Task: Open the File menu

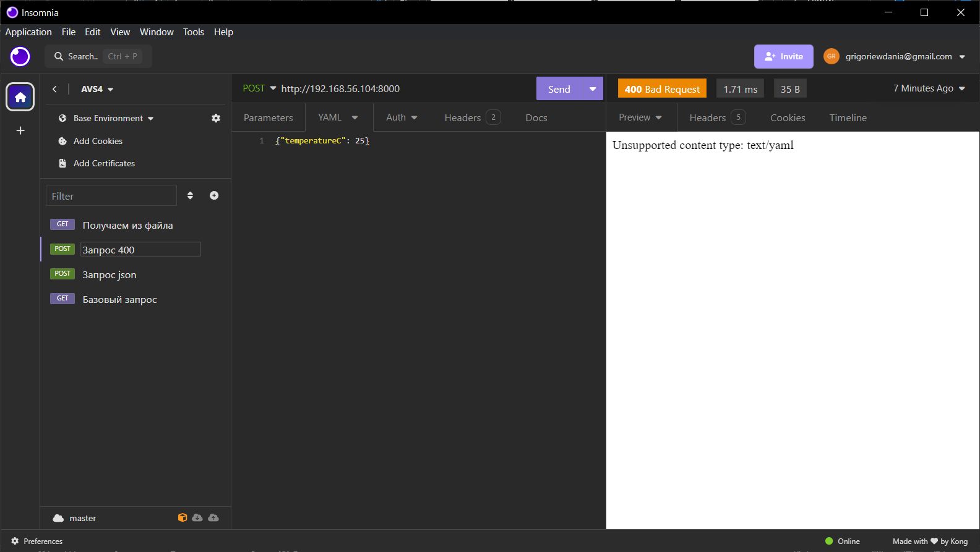Action: click(x=69, y=32)
